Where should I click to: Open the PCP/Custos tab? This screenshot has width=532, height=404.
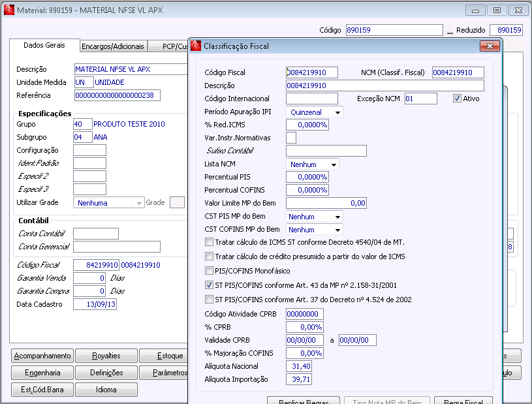click(x=168, y=46)
